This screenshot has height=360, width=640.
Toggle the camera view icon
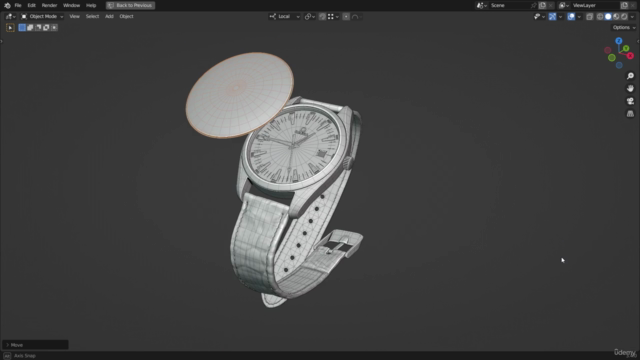pos(630,101)
